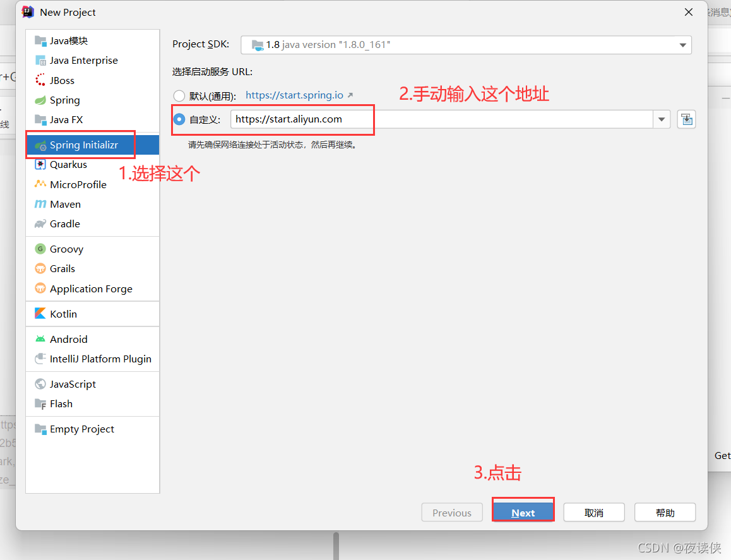This screenshot has height=560, width=731.
Task: Click the Quarkus icon
Action: point(40,165)
